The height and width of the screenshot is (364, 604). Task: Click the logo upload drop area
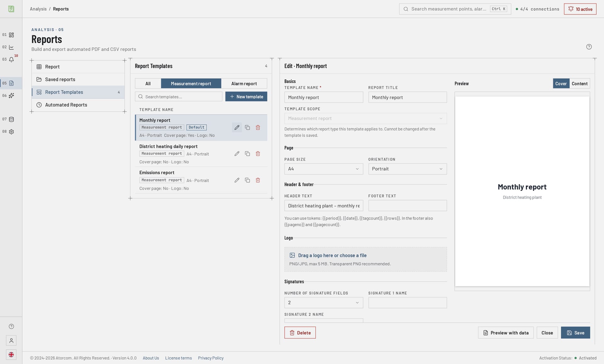tap(366, 259)
